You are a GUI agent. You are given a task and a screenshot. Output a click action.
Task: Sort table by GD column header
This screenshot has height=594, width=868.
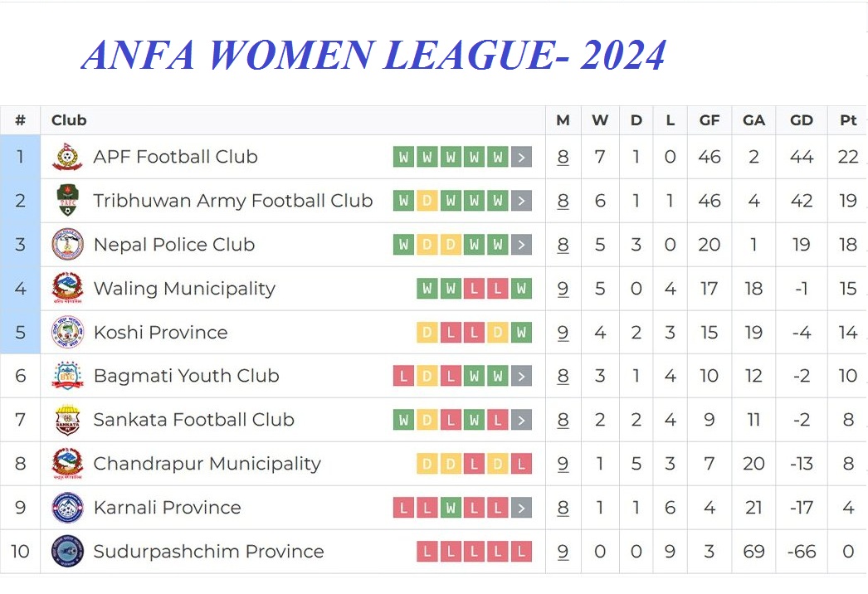801,120
